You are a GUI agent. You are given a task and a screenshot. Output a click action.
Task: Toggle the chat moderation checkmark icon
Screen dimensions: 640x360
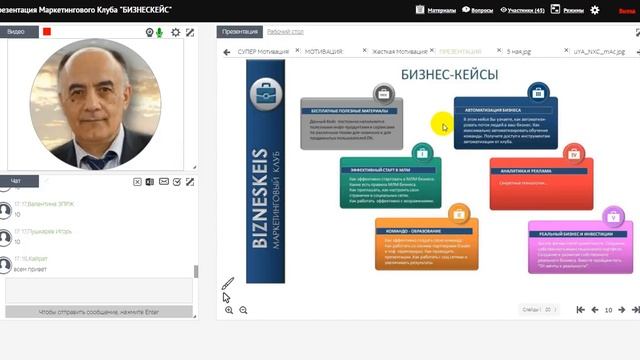click(x=177, y=182)
